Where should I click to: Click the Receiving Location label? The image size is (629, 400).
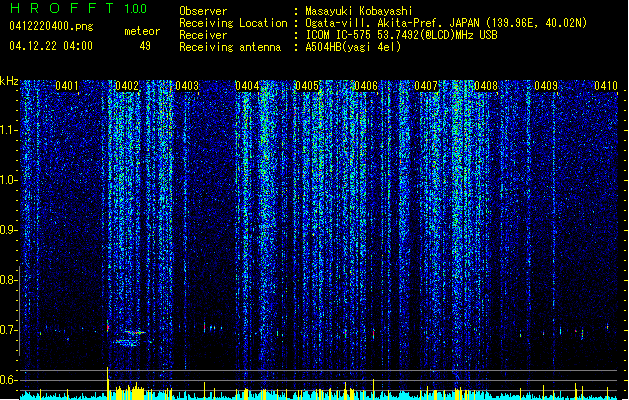click(233, 23)
